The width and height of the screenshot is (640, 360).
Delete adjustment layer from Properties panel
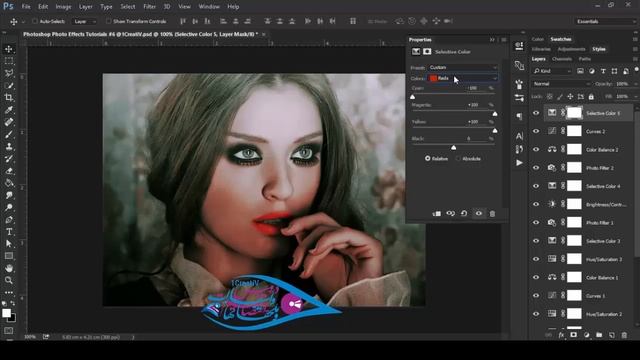pyautogui.click(x=492, y=213)
